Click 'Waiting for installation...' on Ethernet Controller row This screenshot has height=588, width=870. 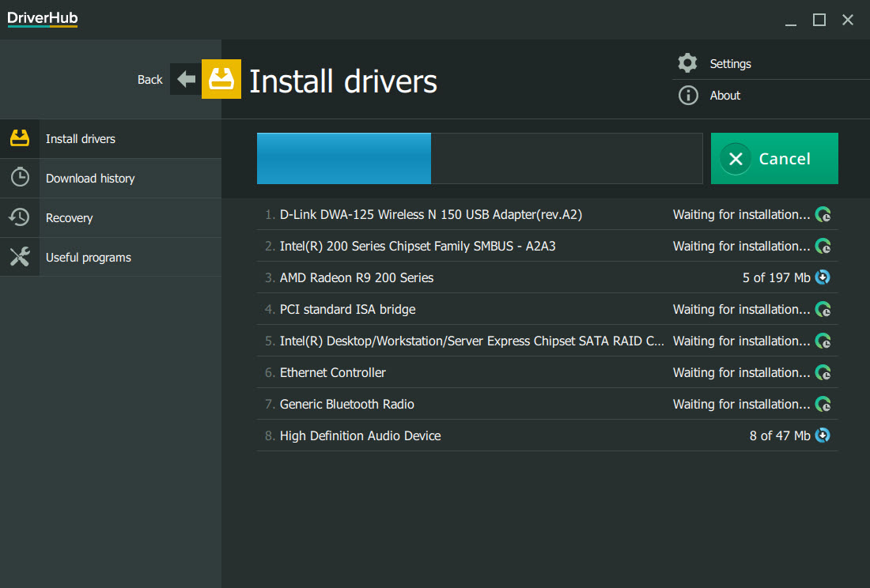(x=741, y=372)
